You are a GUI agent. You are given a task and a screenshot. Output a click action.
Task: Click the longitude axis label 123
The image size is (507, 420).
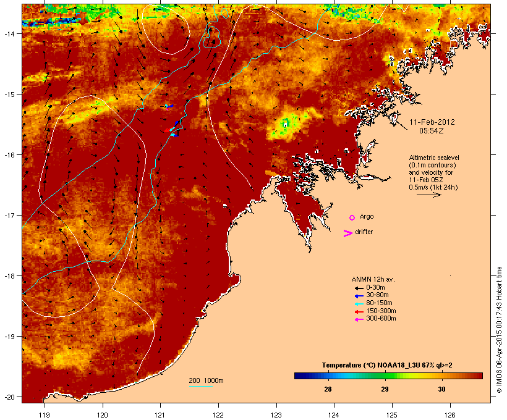tap(276, 415)
